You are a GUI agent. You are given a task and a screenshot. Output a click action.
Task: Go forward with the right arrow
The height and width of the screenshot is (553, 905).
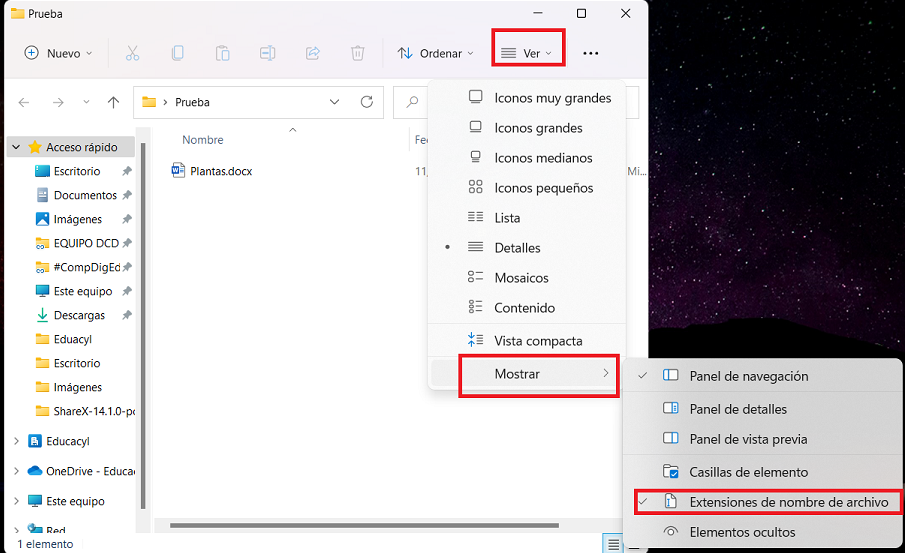point(58,102)
